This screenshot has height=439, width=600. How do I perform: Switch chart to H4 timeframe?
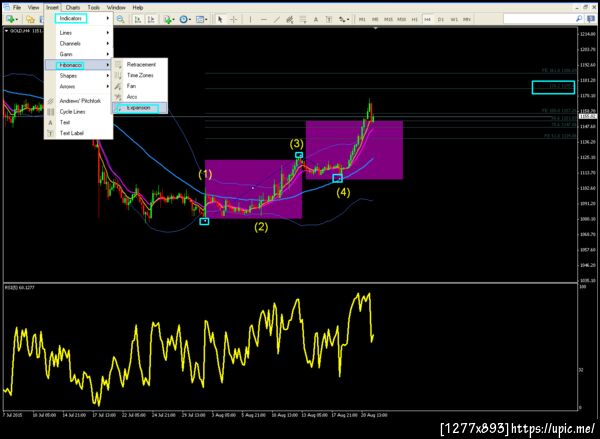click(x=427, y=19)
